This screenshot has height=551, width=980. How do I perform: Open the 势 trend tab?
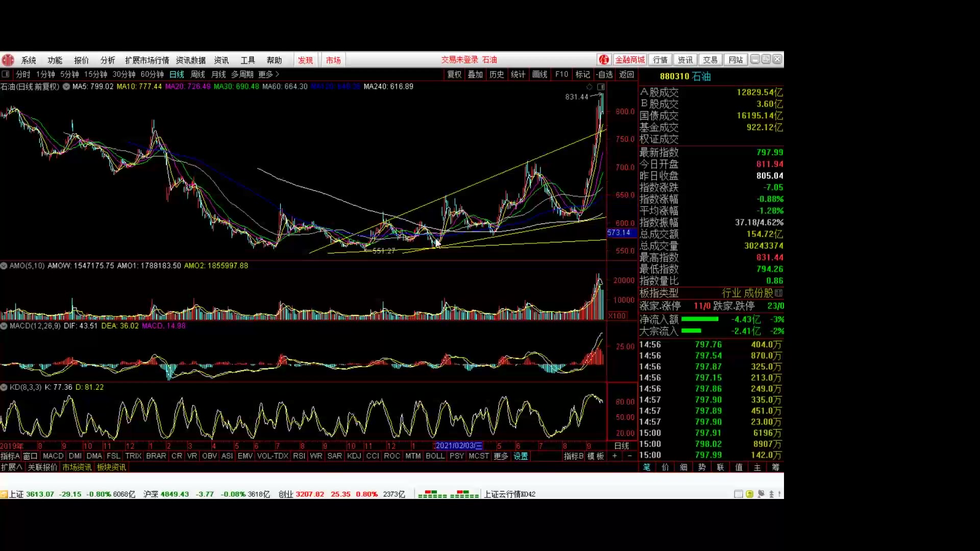702,467
